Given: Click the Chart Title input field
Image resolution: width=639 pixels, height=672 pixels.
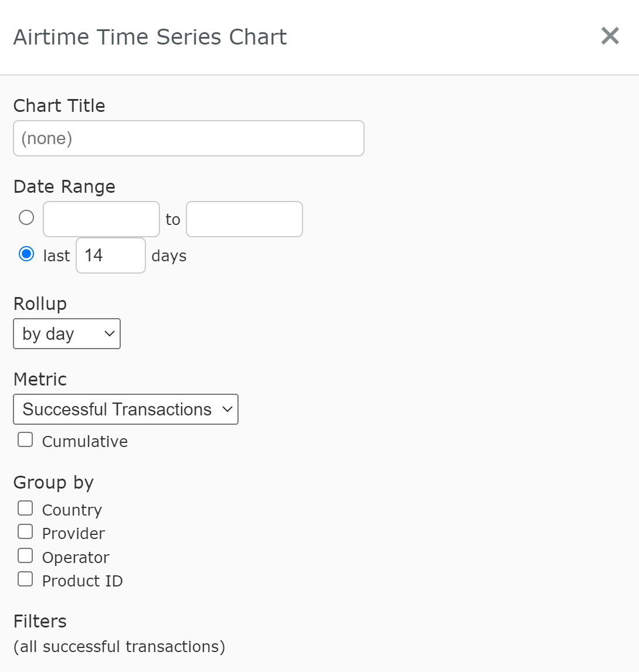Looking at the screenshot, I should pos(189,138).
